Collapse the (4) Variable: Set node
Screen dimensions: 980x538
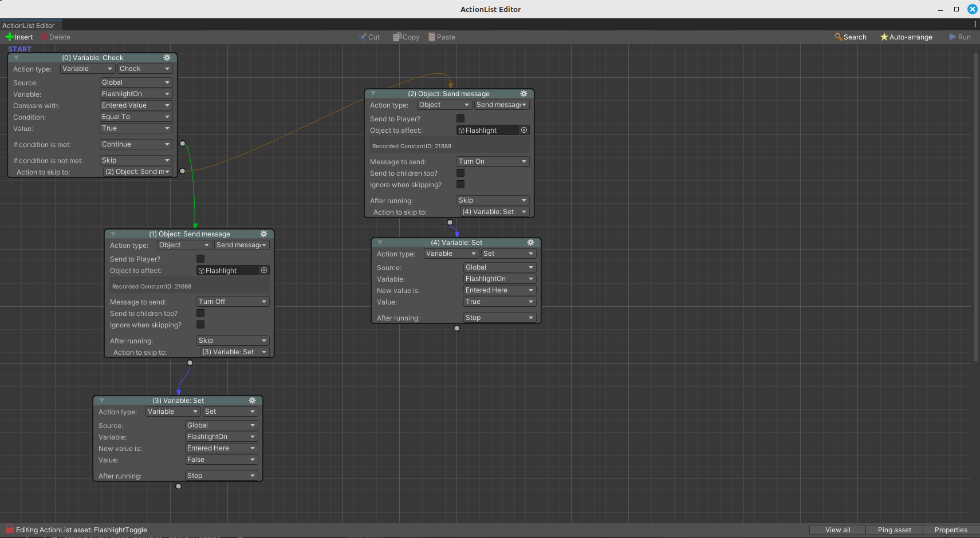point(380,243)
